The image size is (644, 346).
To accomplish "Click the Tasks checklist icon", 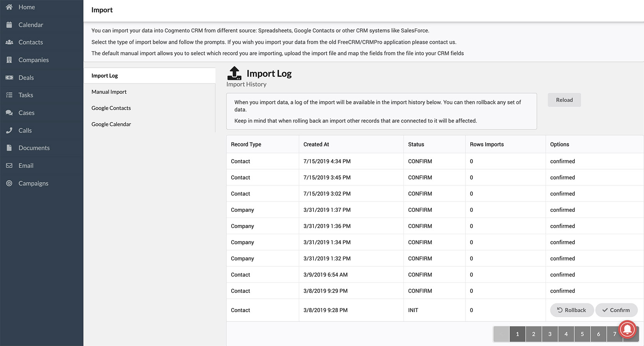I will pos(9,95).
